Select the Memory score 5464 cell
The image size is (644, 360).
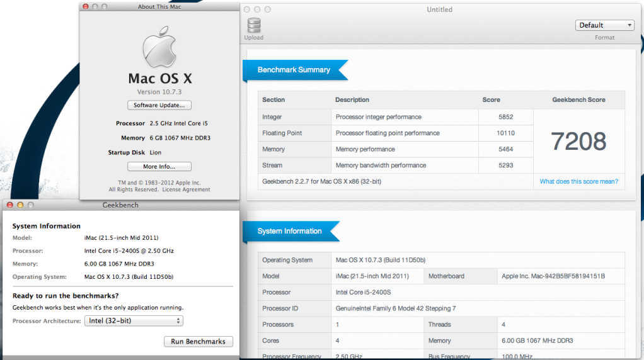coord(505,149)
